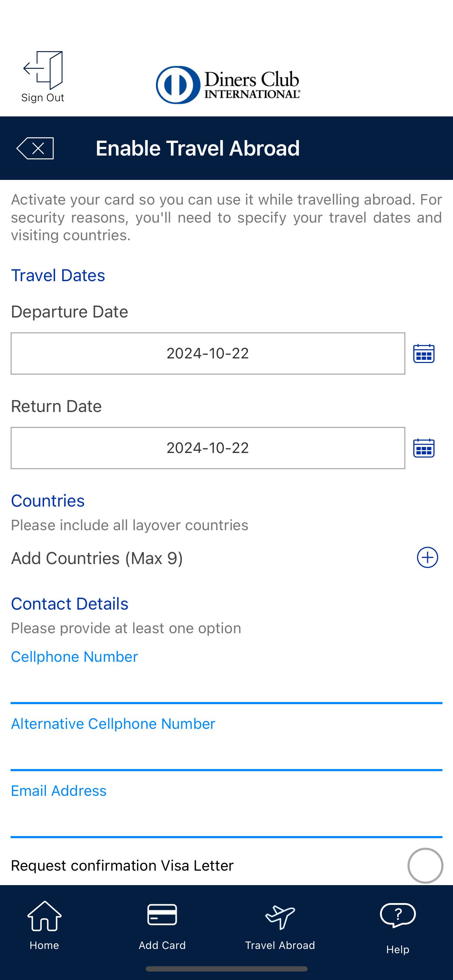
Task: Open the Help tab
Action: coord(398,927)
